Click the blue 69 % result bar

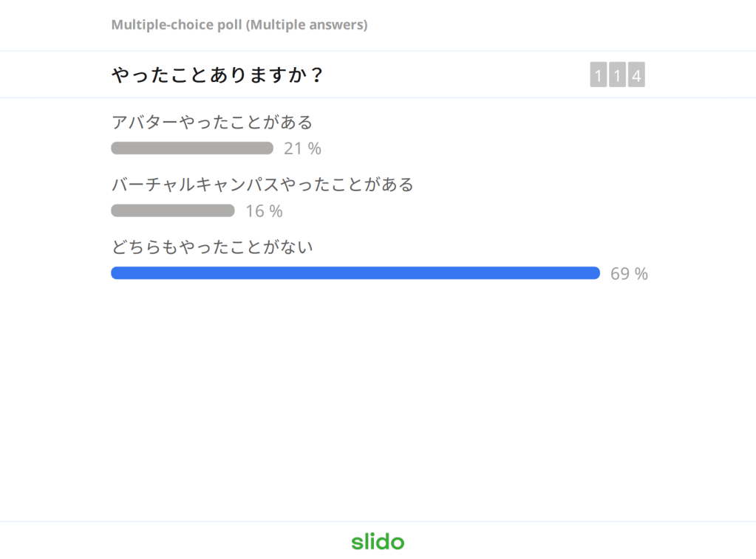coord(355,273)
